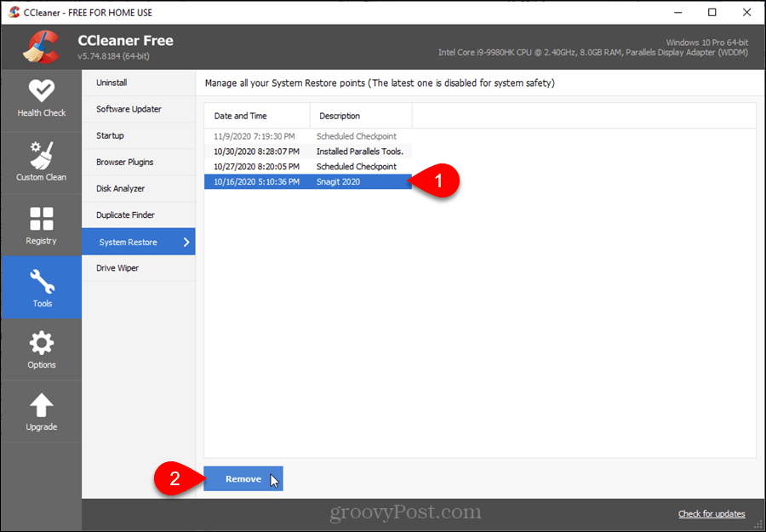Open the Disk Analyzer tool
The width and height of the screenshot is (766, 532).
coord(139,188)
